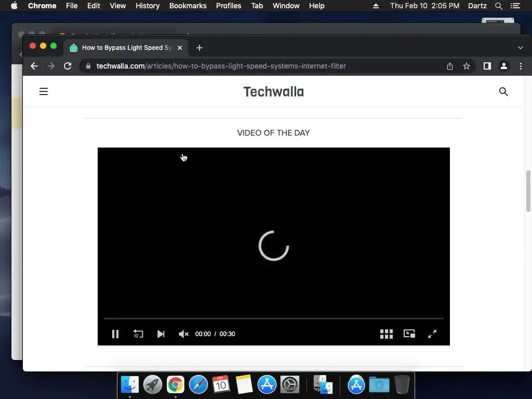The image size is (532, 399).
Task: Select the How to Bypass Light Speed tab
Action: (126, 48)
